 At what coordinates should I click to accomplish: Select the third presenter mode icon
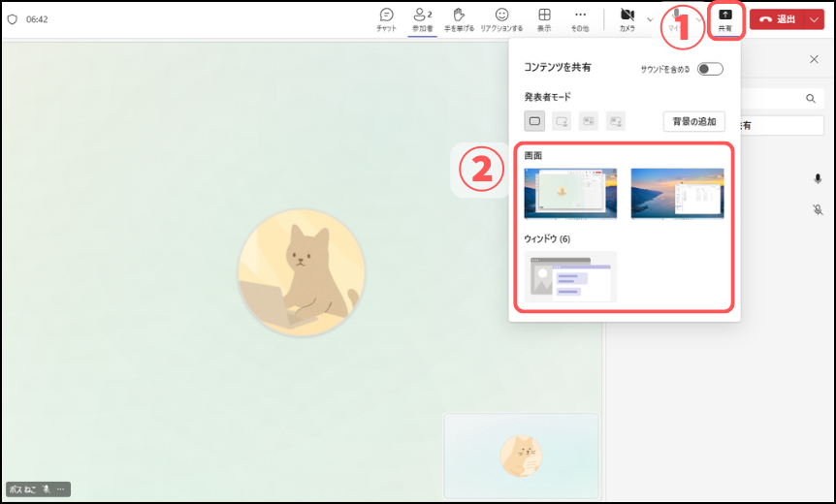click(x=589, y=121)
